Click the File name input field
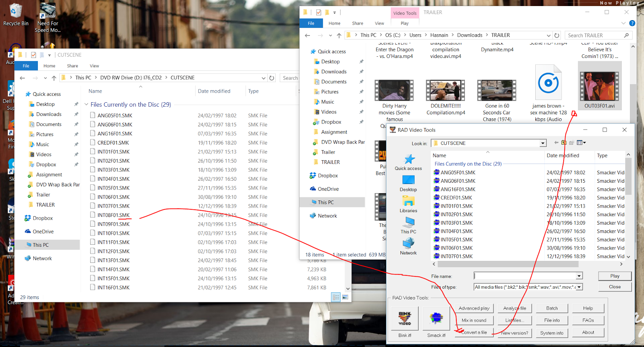 (x=525, y=276)
